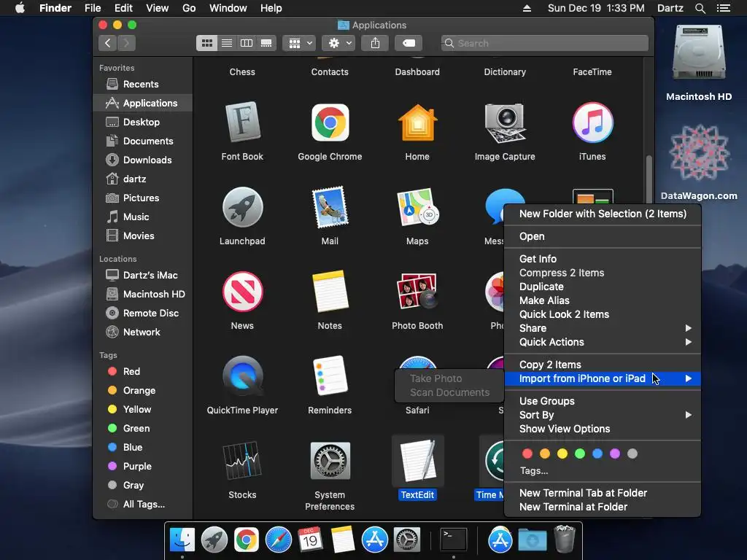Open the Macintosh HD desktop drive icon

click(x=699, y=53)
